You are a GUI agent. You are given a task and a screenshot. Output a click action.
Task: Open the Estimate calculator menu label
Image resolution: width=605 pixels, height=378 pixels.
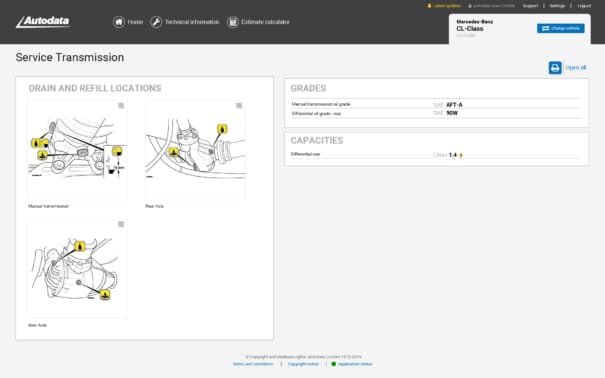tap(265, 22)
